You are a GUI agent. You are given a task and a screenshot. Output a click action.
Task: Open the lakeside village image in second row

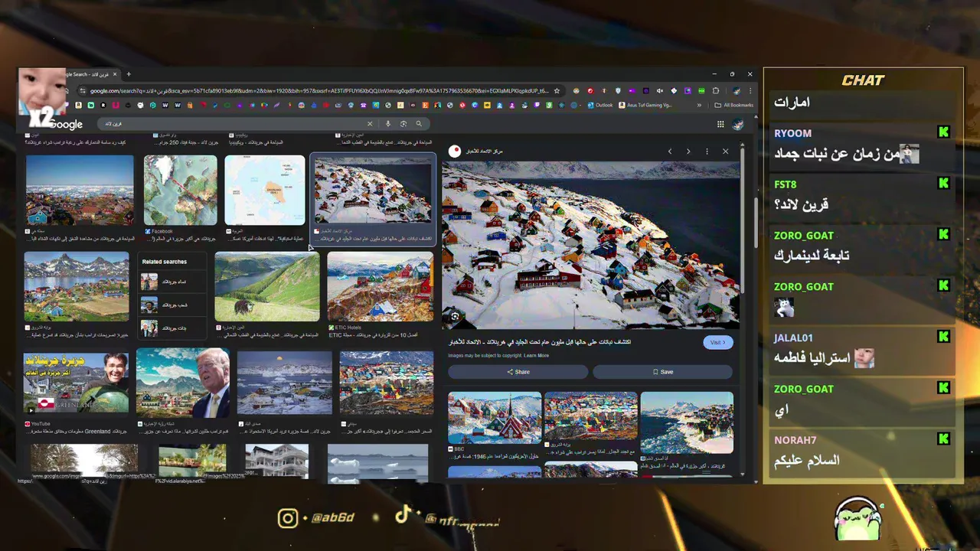(x=77, y=286)
